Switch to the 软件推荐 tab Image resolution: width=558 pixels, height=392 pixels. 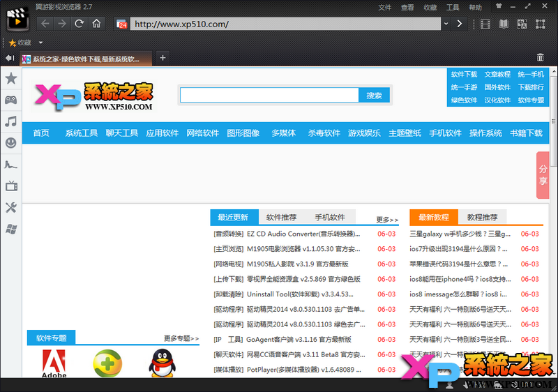(281, 217)
